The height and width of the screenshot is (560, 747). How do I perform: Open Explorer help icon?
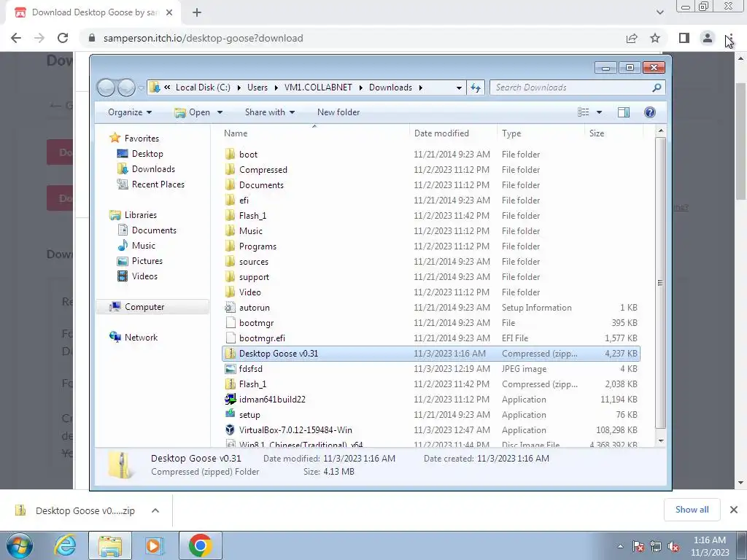pos(650,112)
